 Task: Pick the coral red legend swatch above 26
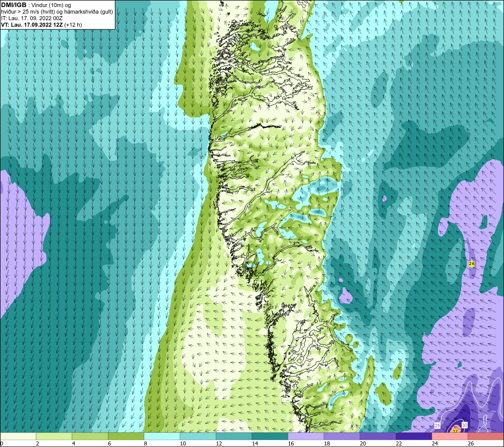[486, 436]
